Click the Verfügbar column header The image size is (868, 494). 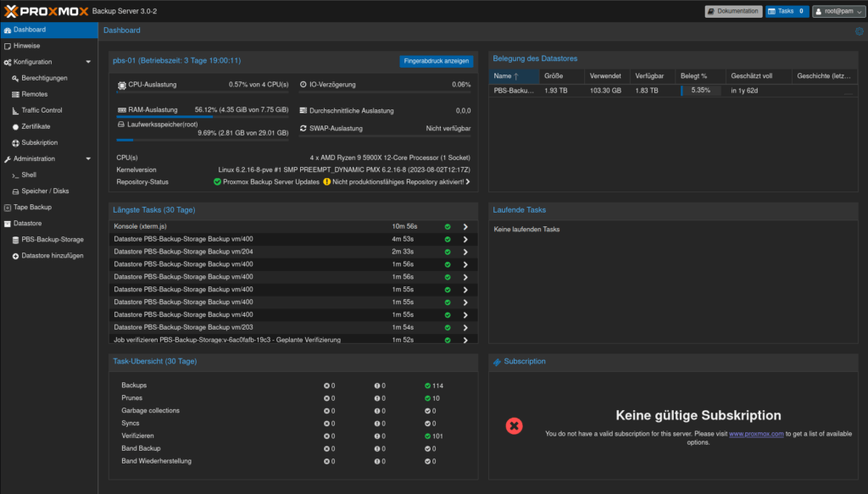(652, 75)
